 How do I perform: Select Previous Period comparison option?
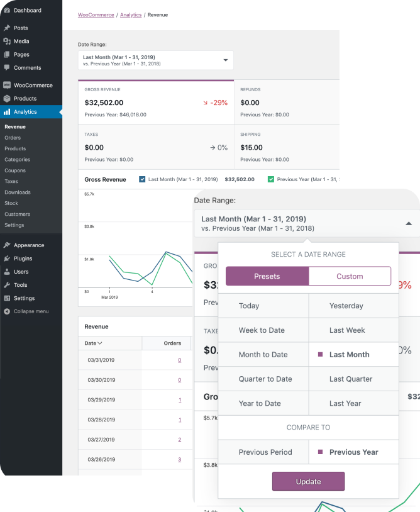pyautogui.click(x=264, y=452)
